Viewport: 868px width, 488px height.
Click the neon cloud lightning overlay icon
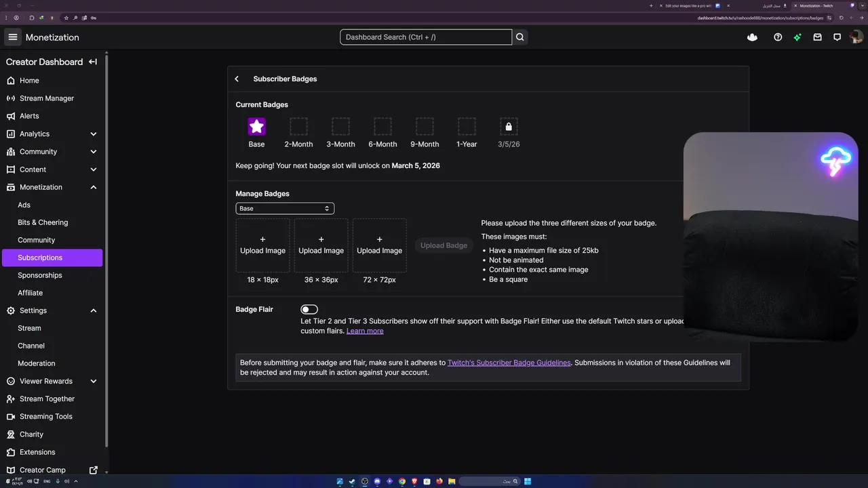tap(835, 161)
